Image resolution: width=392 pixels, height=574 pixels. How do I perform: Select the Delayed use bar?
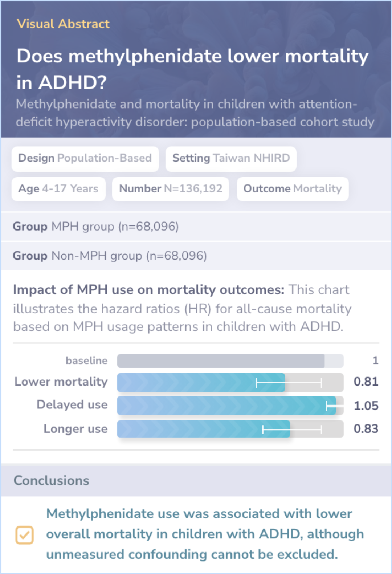[226, 405]
